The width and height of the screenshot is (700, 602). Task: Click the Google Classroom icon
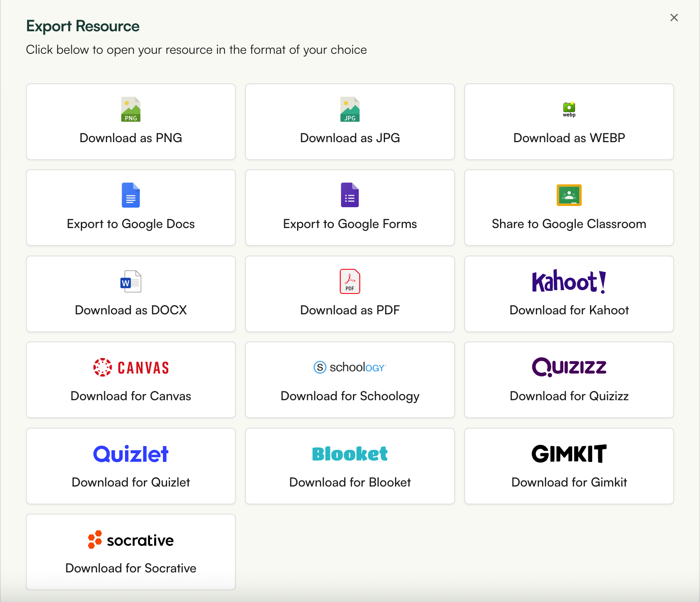[x=569, y=195]
